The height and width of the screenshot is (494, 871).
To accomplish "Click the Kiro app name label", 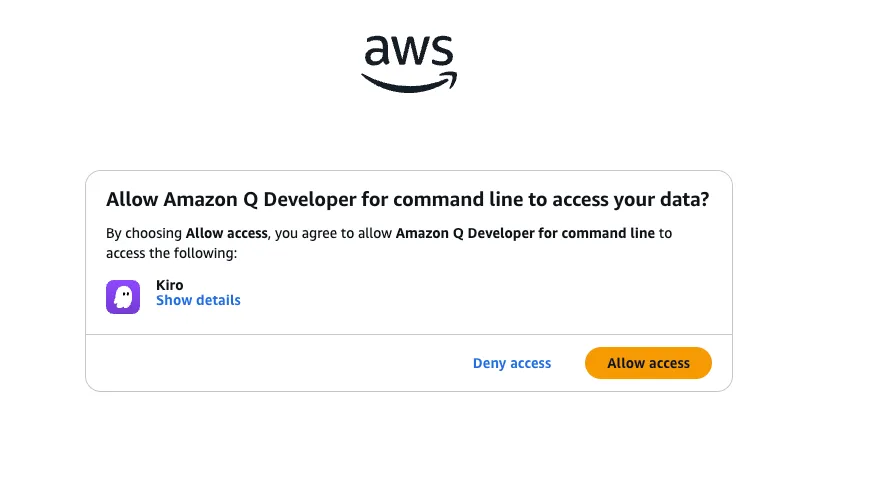I will [170, 285].
